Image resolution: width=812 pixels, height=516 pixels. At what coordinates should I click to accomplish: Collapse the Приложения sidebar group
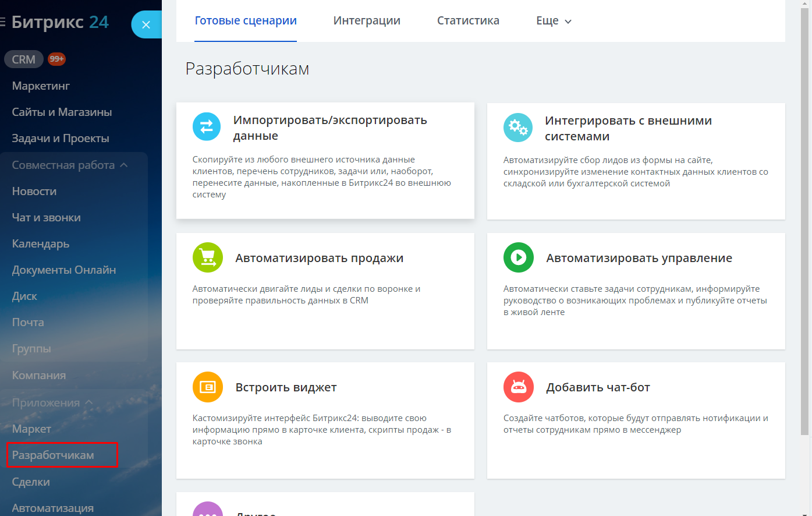pos(89,402)
